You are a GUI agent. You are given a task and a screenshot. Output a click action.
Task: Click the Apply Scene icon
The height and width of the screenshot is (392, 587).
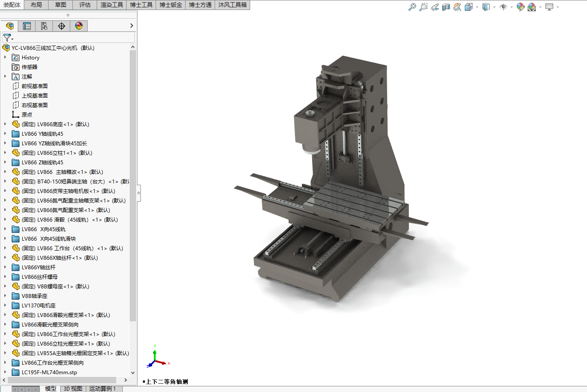(532, 7)
